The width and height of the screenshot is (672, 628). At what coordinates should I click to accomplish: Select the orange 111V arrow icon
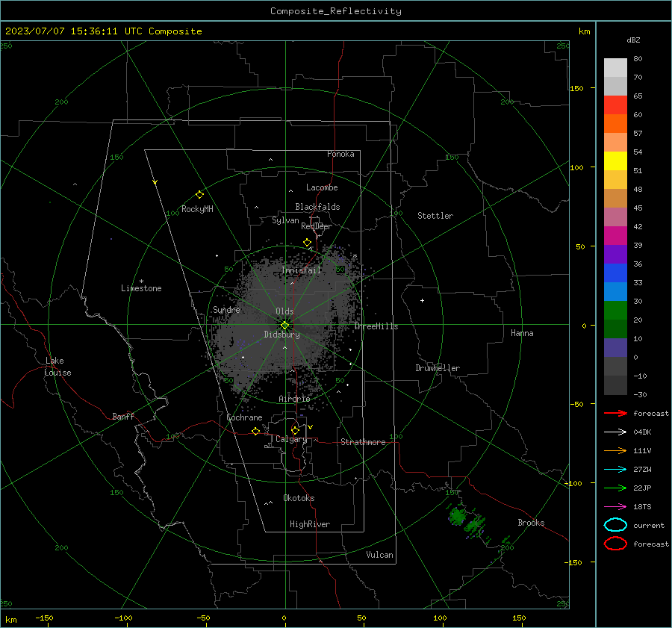[615, 450]
